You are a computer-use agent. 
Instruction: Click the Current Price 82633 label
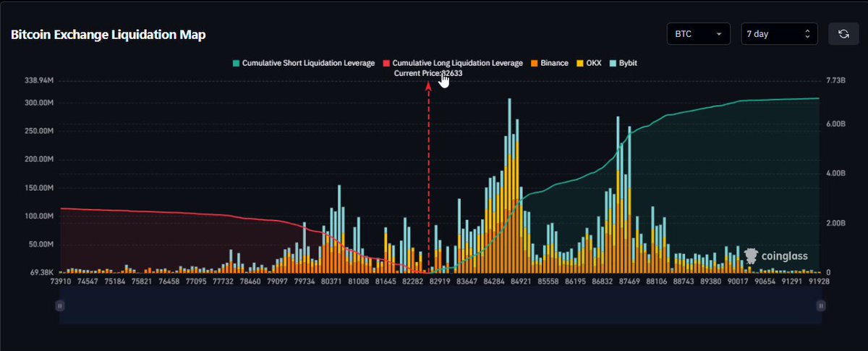point(427,73)
